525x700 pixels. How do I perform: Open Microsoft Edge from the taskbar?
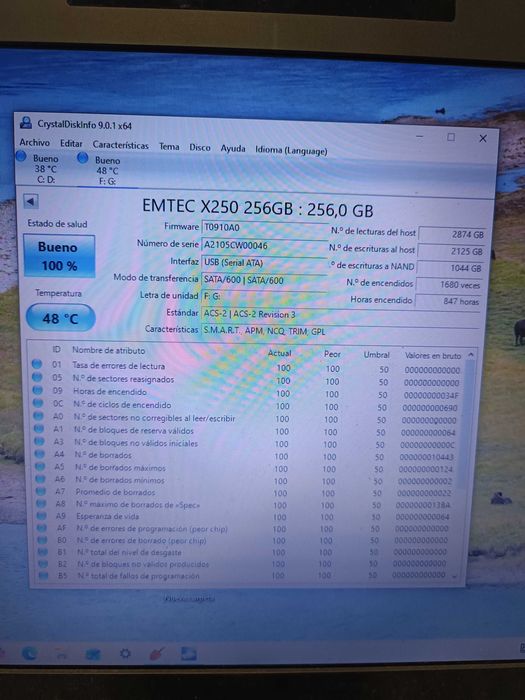[29, 654]
